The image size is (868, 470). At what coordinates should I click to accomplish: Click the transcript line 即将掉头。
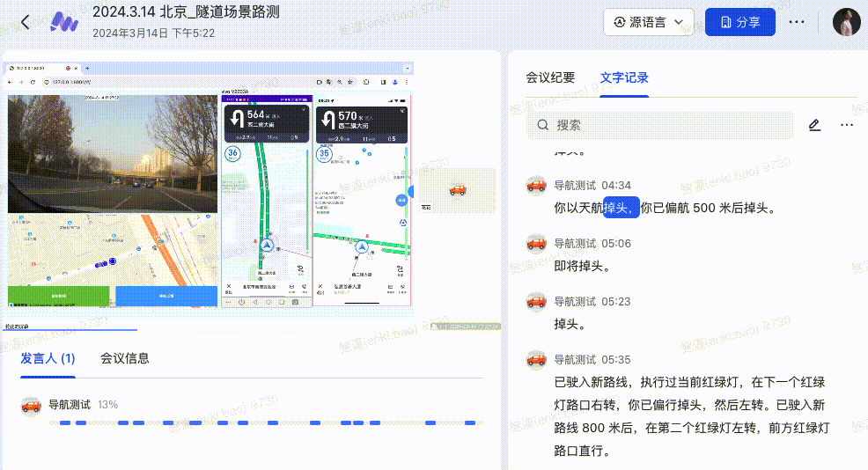[582, 267]
